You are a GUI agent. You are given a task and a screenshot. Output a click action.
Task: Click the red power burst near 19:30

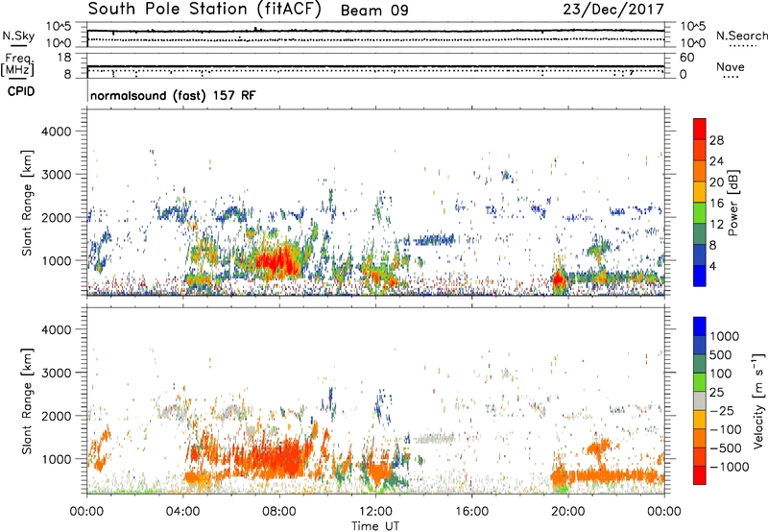(558, 279)
